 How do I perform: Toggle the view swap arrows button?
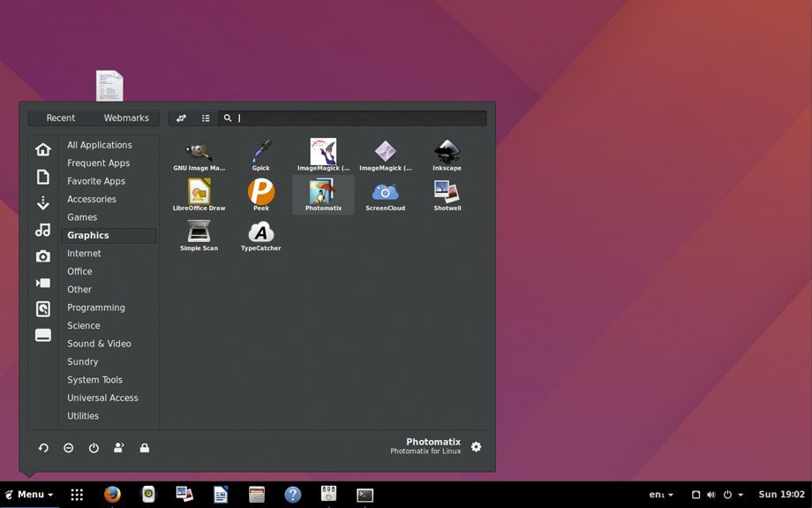tap(181, 118)
